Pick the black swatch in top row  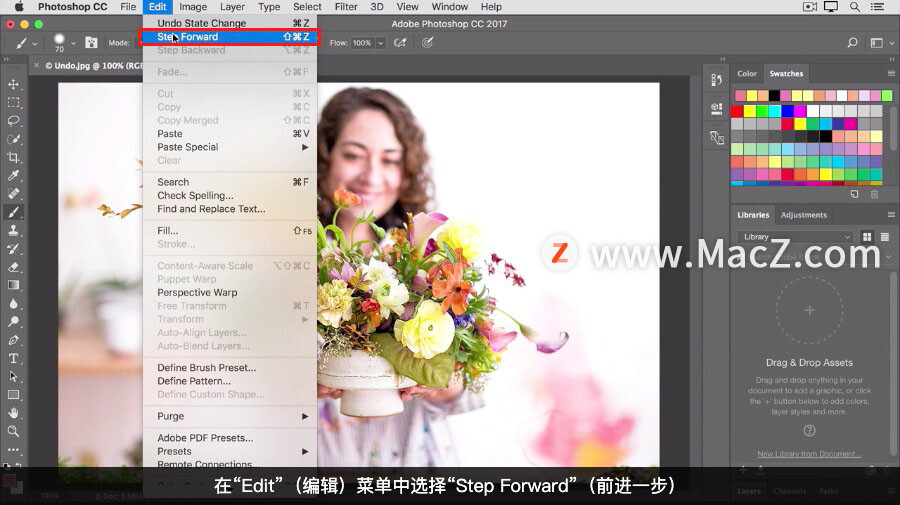774,95
